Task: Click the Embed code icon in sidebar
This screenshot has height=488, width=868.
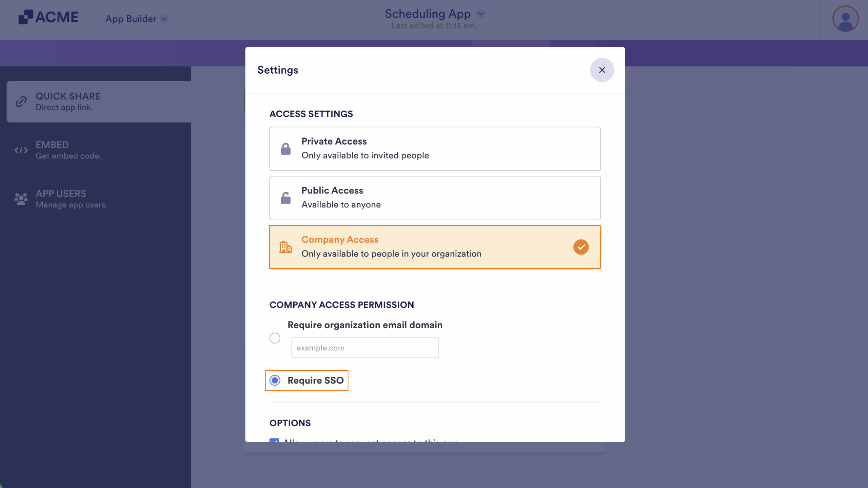Action: click(21, 150)
